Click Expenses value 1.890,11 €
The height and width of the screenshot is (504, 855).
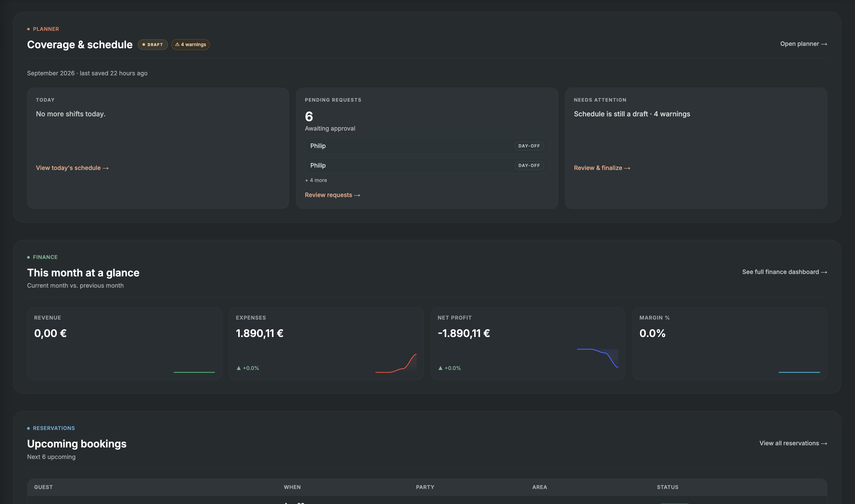tap(260, 333)
